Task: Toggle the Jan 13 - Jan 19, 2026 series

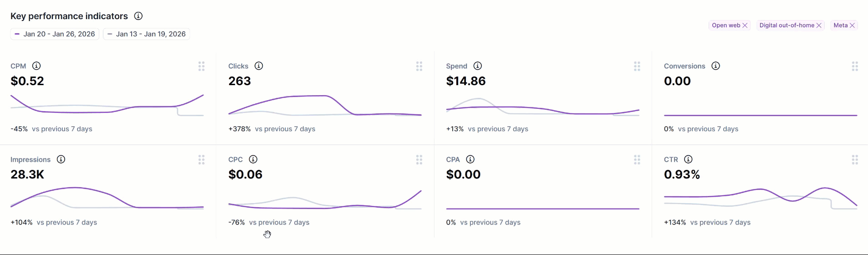Action: [x=147, y=34]
